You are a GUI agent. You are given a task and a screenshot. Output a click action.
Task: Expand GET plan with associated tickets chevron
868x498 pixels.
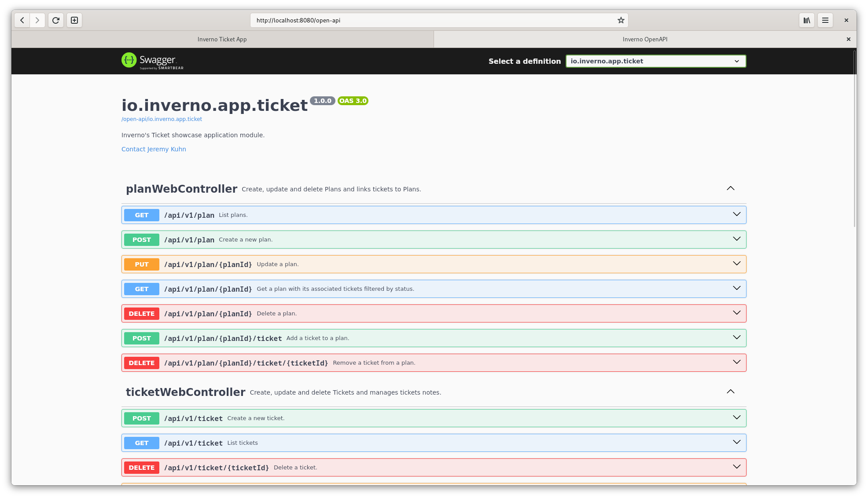(x=736, y=288)
